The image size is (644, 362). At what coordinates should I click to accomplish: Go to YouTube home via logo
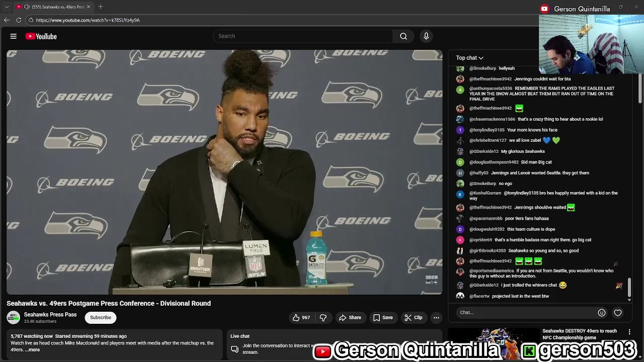click(x=41, y=36)
